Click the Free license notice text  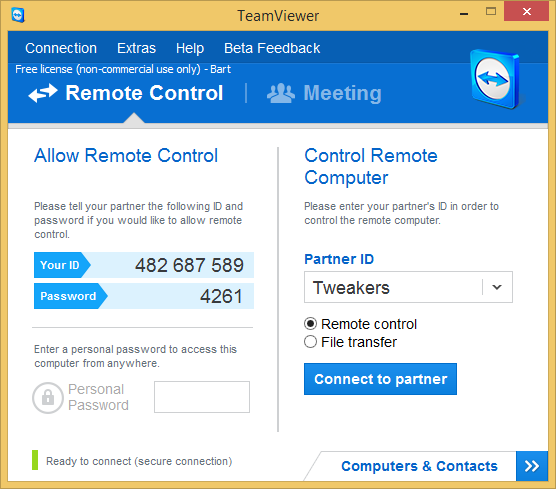coord(123,69)
